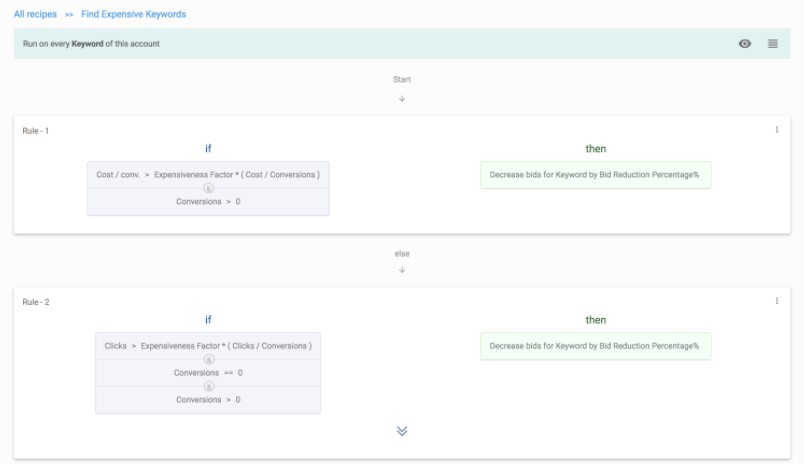
Task: Select Conversions > 0 condition in Rule 1
Action: click(208, 202)
